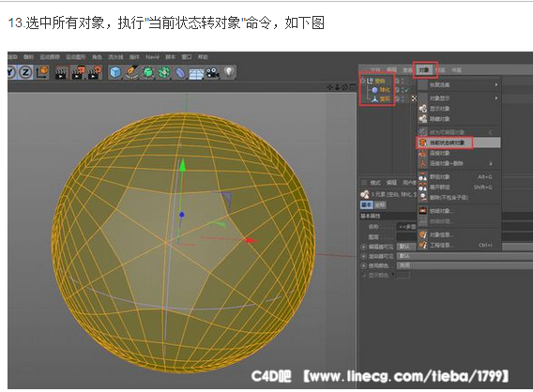Click the viewport zoom-camera icon
The height and width of the screenshot is (392, 533).
tap(337, 87)
